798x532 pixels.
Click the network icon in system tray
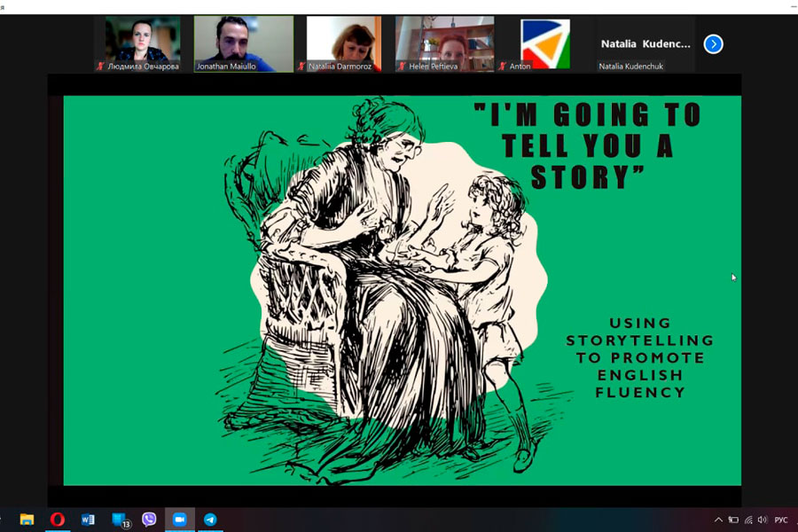click(x=748, y=520)
